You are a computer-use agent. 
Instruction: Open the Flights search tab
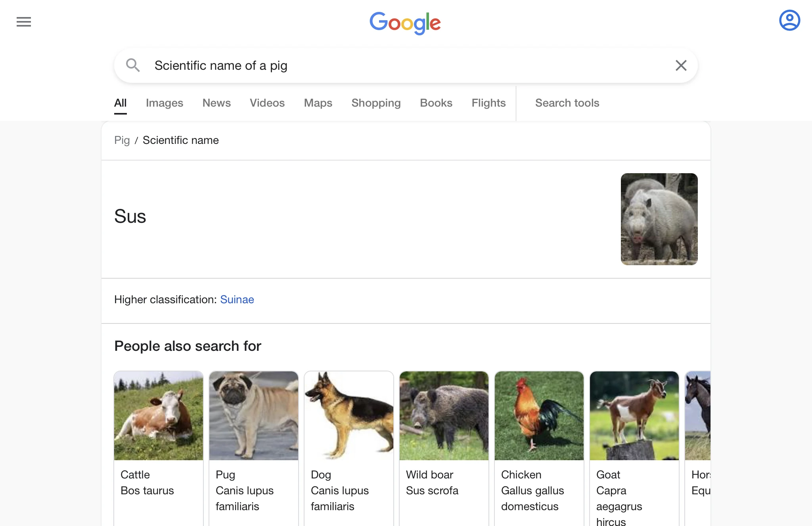[488, 103]
